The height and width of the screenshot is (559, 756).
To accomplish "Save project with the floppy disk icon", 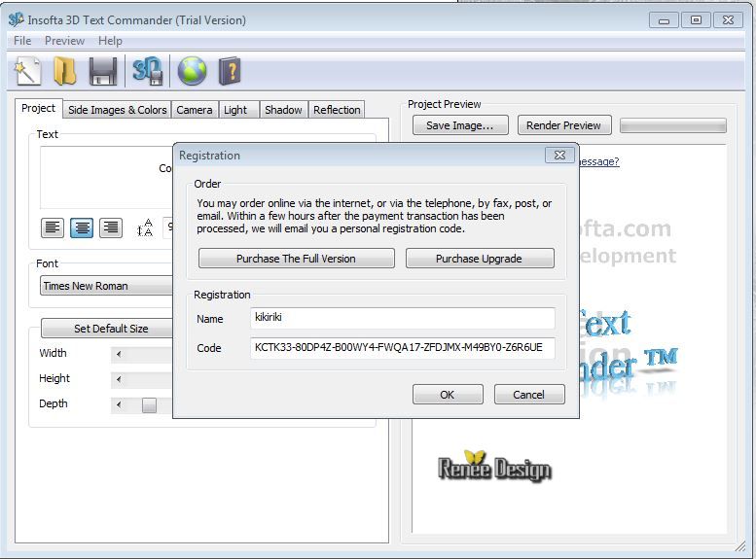I will tap(103, 71).
